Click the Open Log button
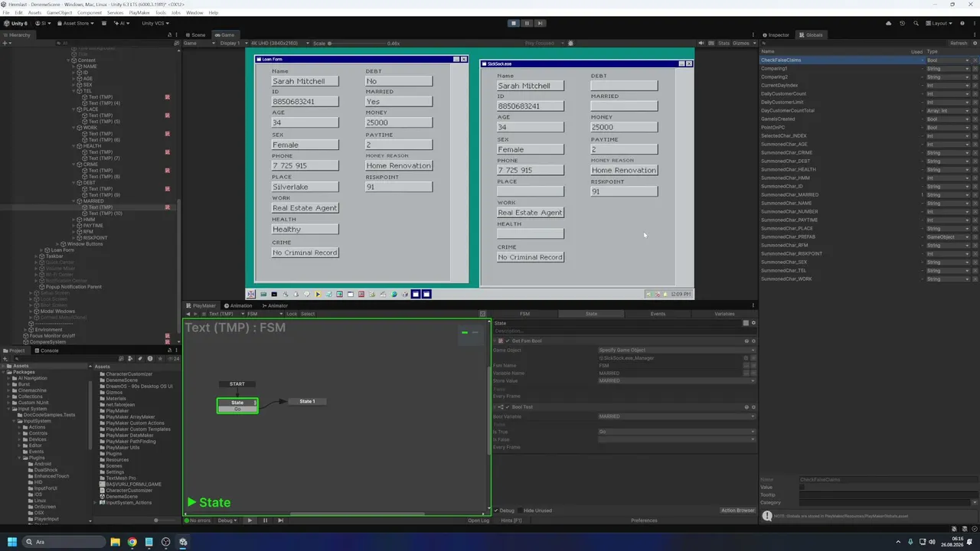This screenshot has width=980, height=551. tap(479, 520)
